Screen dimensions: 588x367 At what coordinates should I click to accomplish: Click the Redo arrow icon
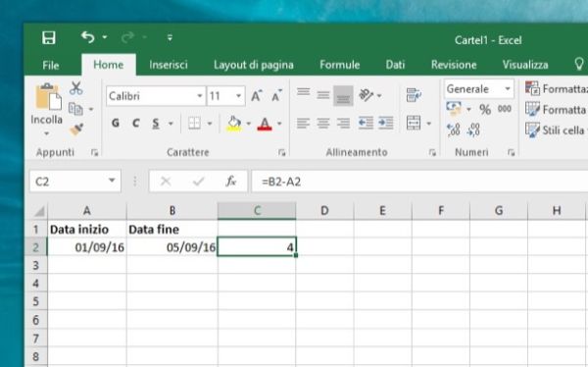(x=127, y=37)
